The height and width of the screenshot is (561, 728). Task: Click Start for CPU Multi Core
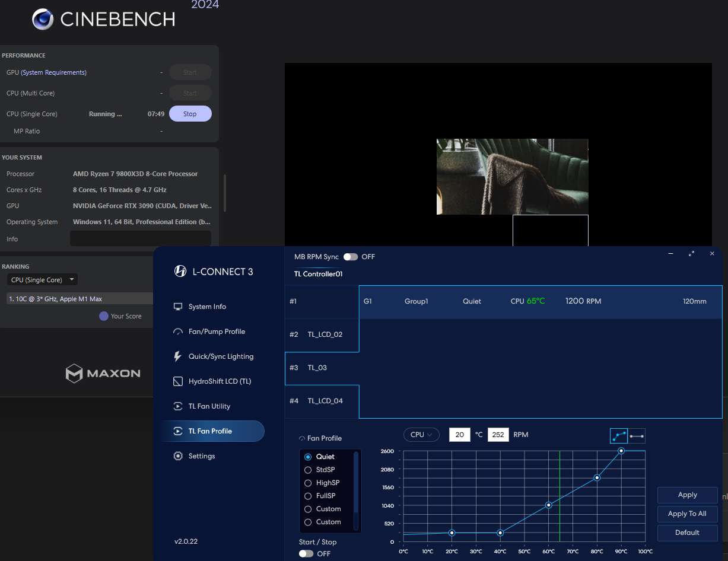pos(190,93)
